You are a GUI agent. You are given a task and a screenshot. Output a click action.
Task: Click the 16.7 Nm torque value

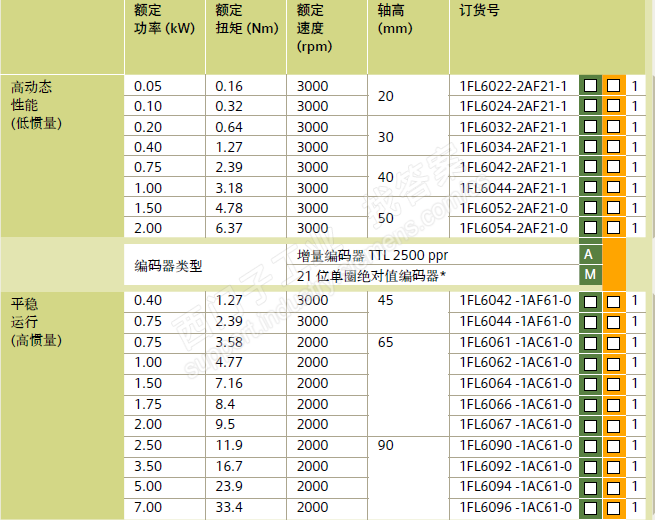(x=229, y=466)
